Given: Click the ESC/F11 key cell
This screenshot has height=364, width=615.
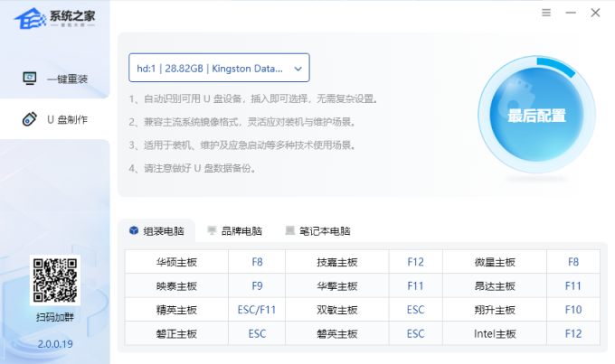Looking at the screenshot, I should tap(257, 310).
